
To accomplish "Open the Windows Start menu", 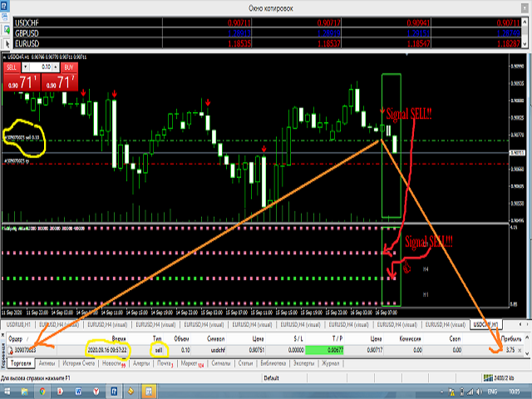I will (x=7, y=392).
